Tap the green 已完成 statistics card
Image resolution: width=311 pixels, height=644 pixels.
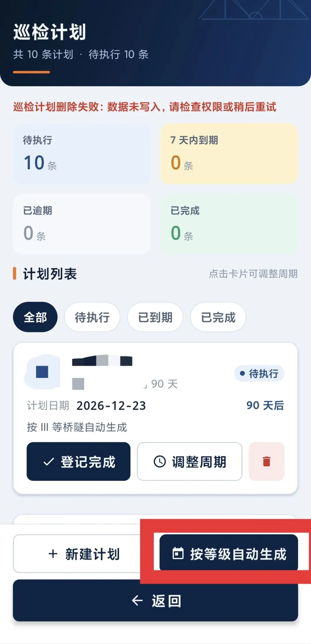(229, 224)
